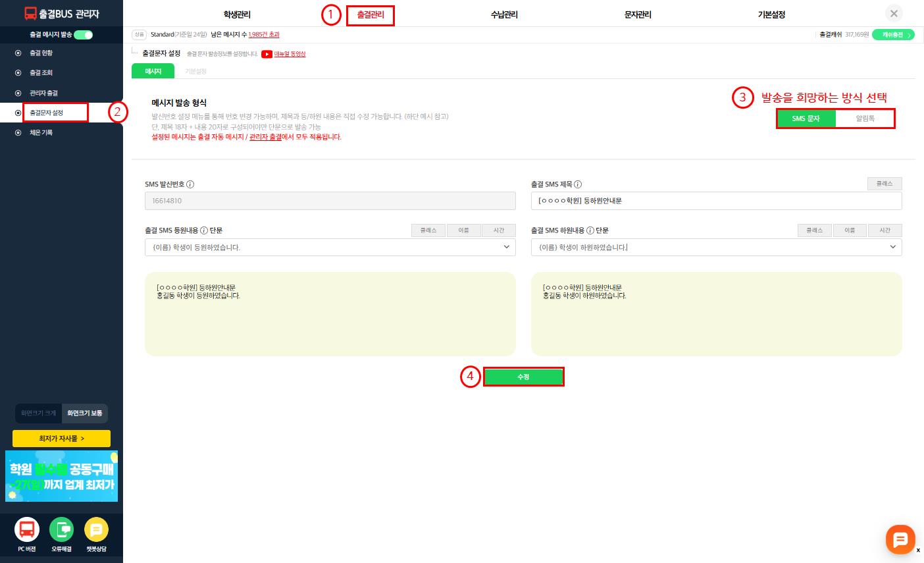The image size is (924, 563).
Task: Switch to the 기본설정 sub-tab
Action: tap(195, 71)
